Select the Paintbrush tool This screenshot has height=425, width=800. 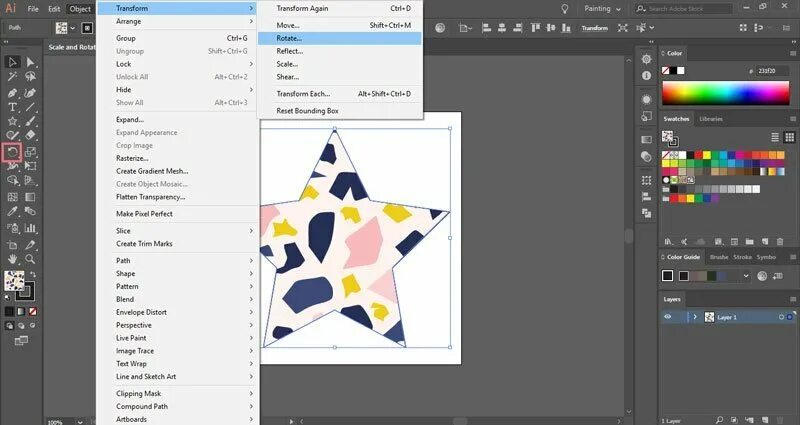[x=30, y=121]
